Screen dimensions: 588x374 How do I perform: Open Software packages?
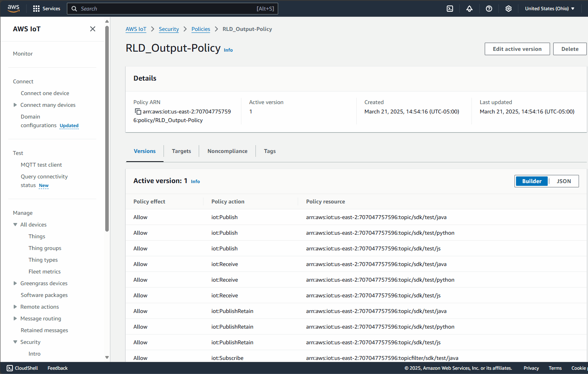pos(44,295)
